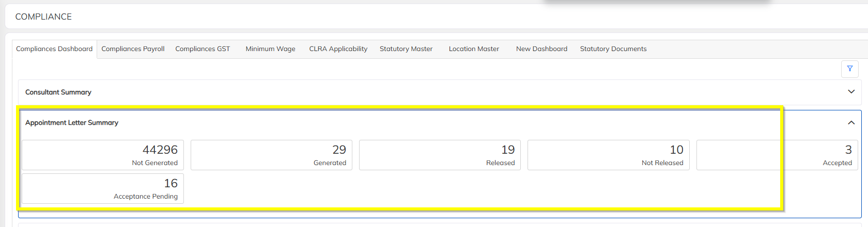
Task: Click the Not Released card showing 10
Action: point(609,155)
